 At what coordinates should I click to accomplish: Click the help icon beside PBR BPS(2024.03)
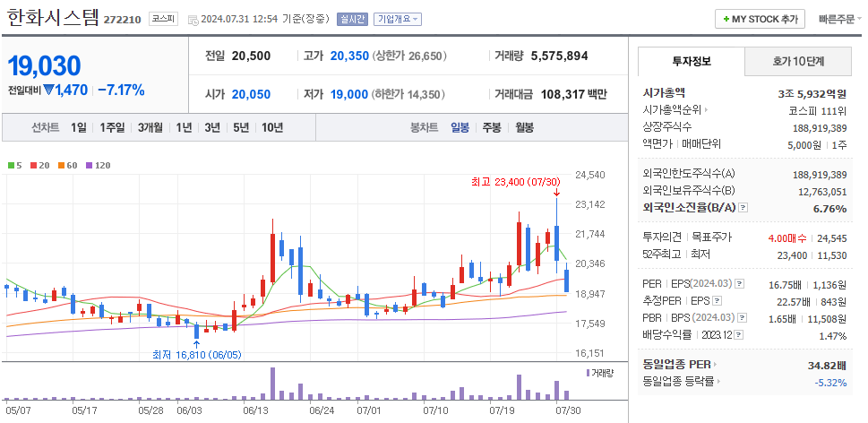[x=743, y=318]
